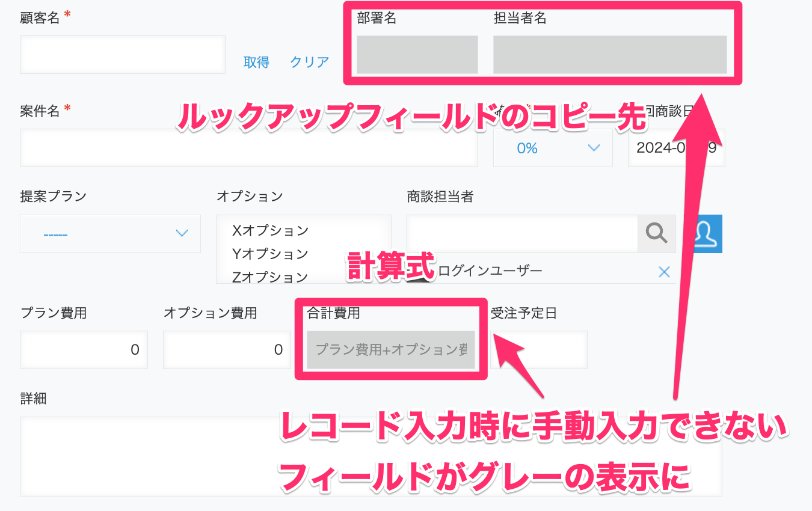Click the オプション費用 number field

pos(227,349)
